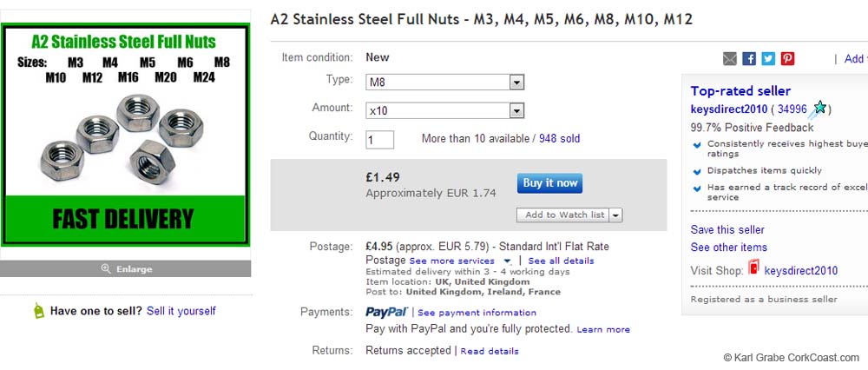The height and width of the screenshot is (370, 868).
Task: Click the Quantity input field
Action: point(379,139)
